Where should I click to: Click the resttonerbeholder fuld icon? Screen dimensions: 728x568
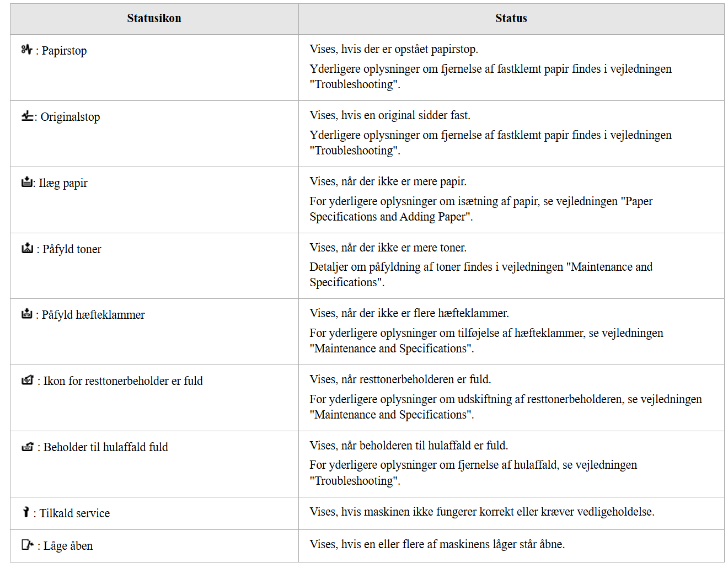coord(28,380)
